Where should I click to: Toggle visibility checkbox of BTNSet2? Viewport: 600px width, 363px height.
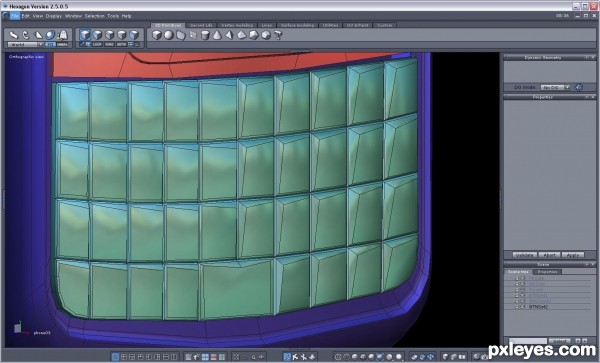pyautogui.click(x=523, y=307)
